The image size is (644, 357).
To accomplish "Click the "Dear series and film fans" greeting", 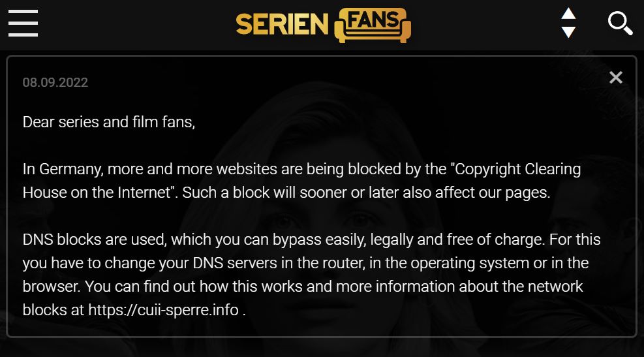I will [108, 121].
